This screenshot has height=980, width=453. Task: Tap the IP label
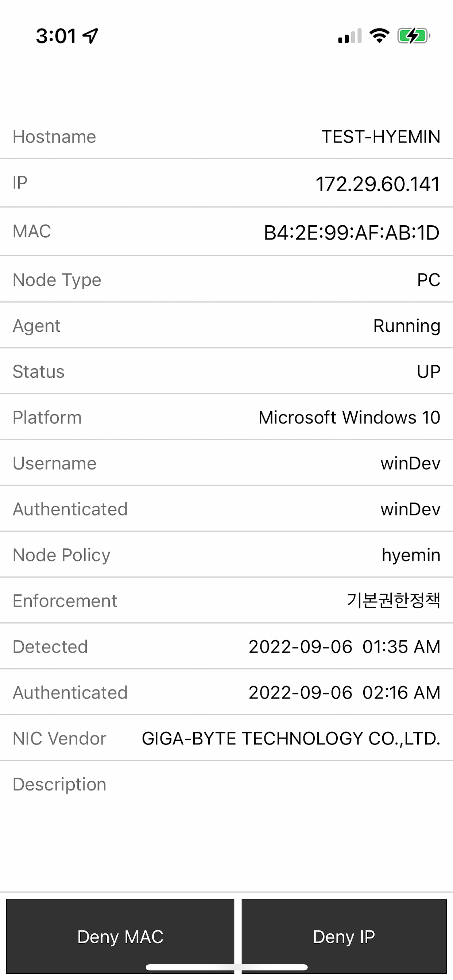(20, 183)
